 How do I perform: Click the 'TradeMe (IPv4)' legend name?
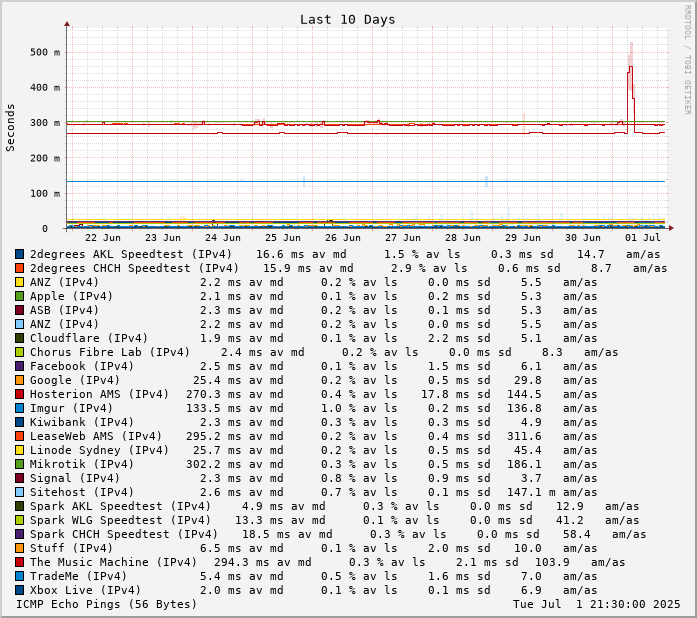[x=78, y=576]
